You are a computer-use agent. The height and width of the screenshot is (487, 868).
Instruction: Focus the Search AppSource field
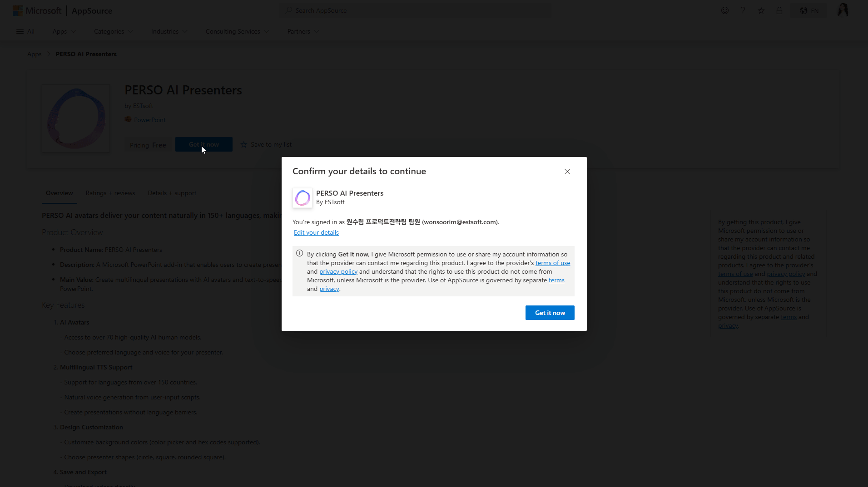[x=415, y=10]
